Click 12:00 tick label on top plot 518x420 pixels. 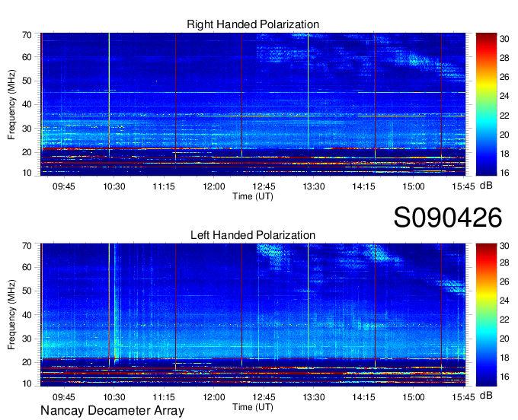click(x=214, y=186)
